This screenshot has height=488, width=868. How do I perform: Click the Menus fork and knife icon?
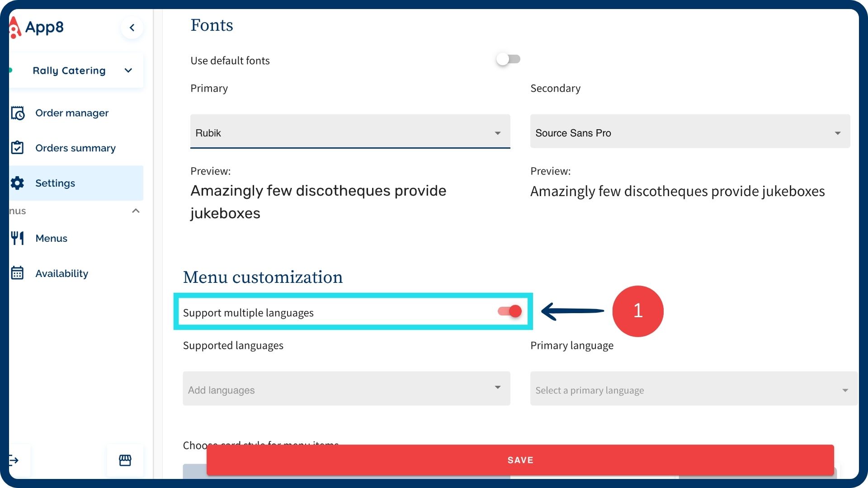point(18,238)
